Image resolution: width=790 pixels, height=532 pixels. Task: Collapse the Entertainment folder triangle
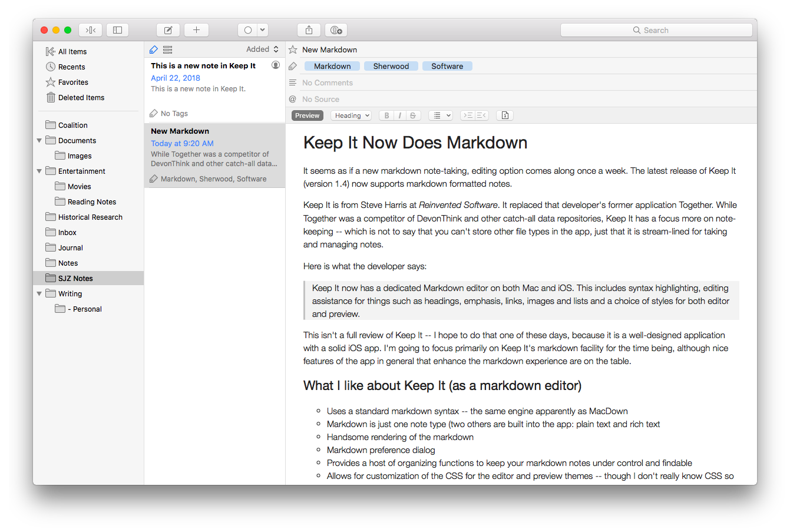point(39,171)
